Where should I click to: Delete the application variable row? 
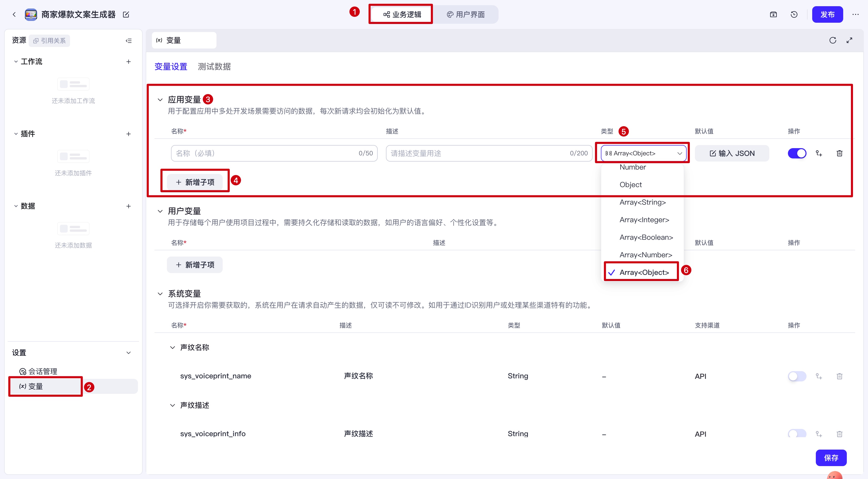point(839,154)
